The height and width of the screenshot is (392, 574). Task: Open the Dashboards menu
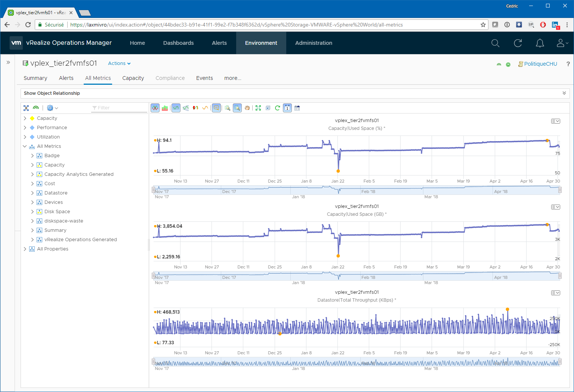[178, 43]
